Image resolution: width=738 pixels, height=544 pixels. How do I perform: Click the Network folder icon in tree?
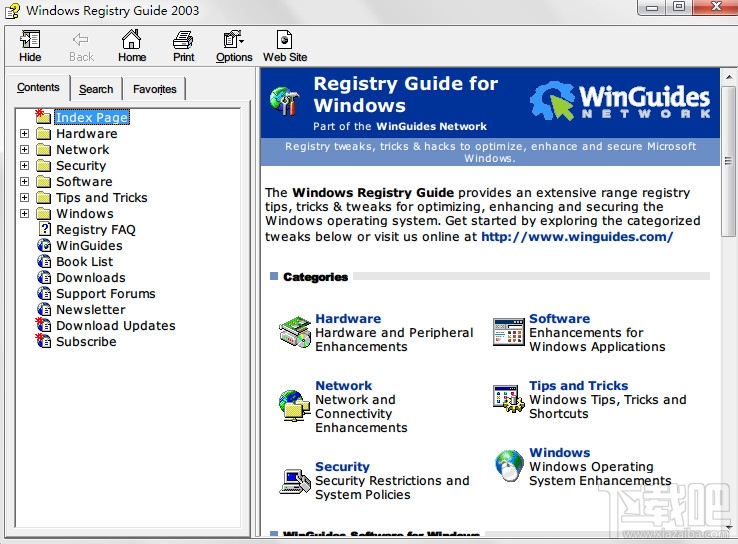coord(44,150)
